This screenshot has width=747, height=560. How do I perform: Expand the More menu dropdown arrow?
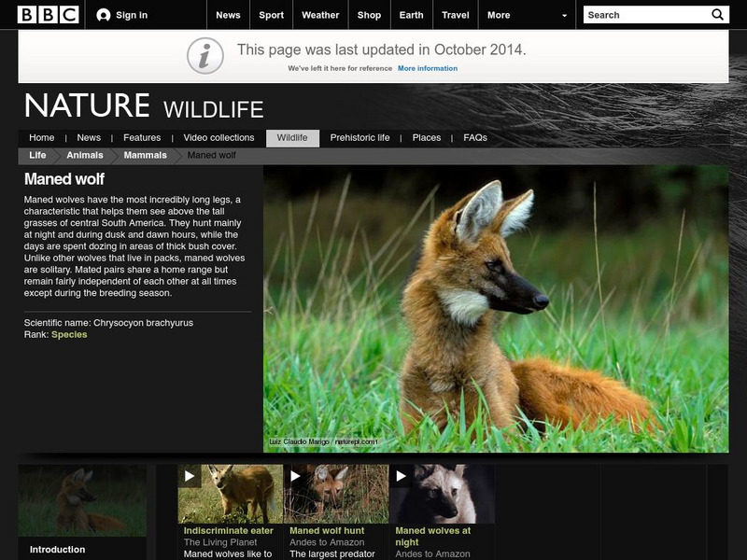click(x=565, y=15)
